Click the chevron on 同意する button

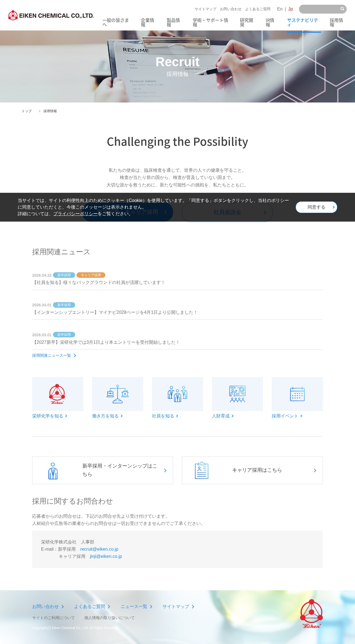pyautogui.click(x=334, y=207)
